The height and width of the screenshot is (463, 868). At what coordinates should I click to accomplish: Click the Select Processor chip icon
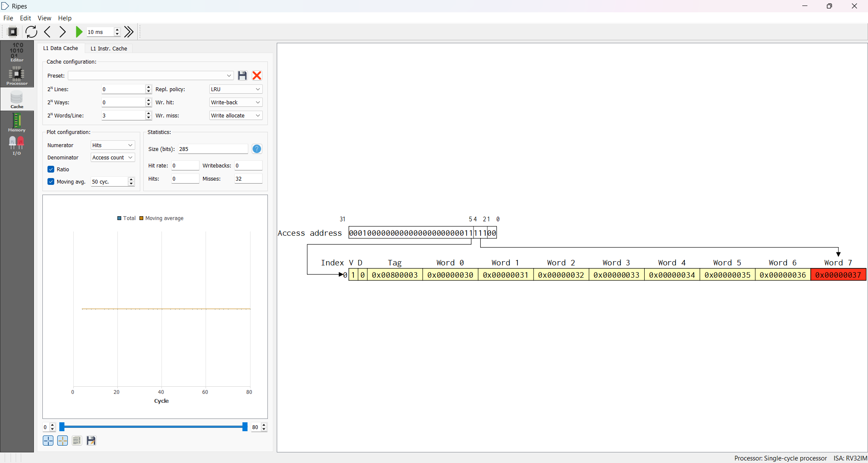[x=13, y=32]
